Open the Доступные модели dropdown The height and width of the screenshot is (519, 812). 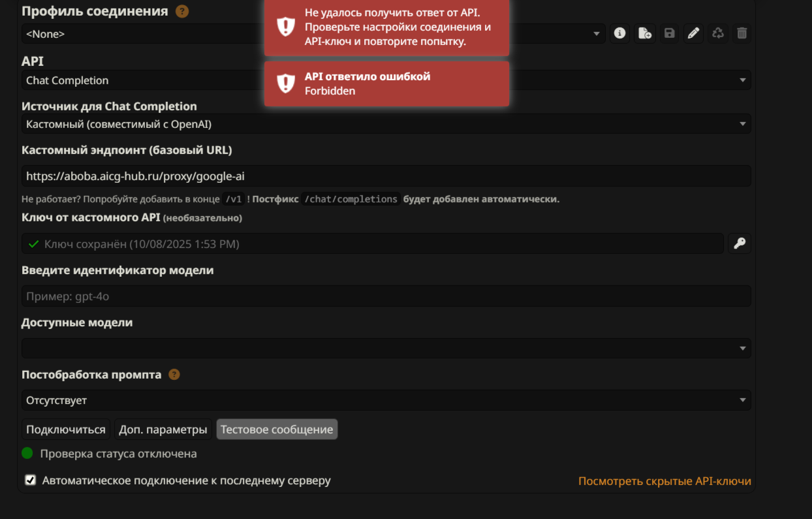(386, 348)
